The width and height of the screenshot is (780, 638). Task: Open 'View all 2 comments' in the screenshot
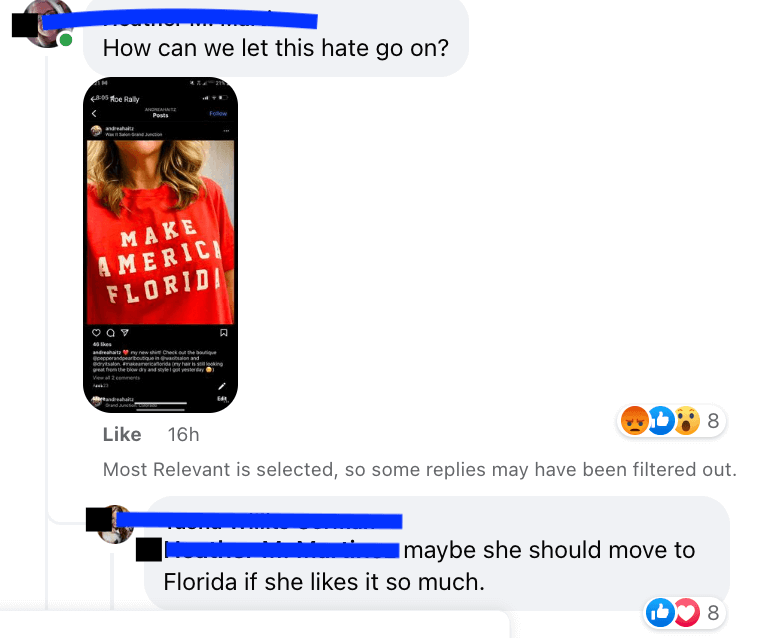tap(116, 378)
